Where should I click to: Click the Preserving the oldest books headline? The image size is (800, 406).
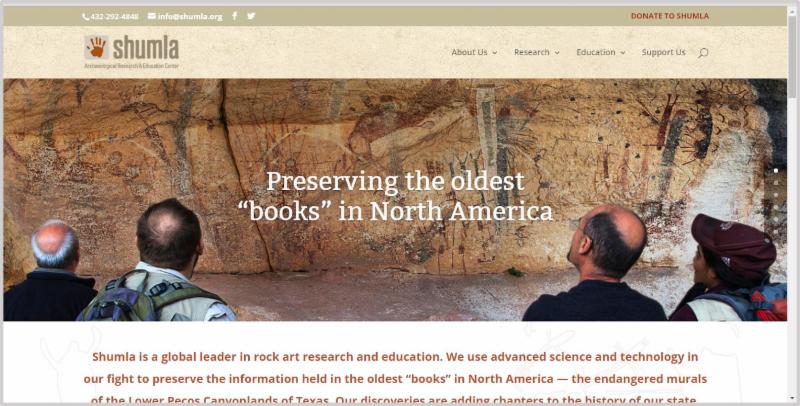pyautogui.click(x=395, y=196)
